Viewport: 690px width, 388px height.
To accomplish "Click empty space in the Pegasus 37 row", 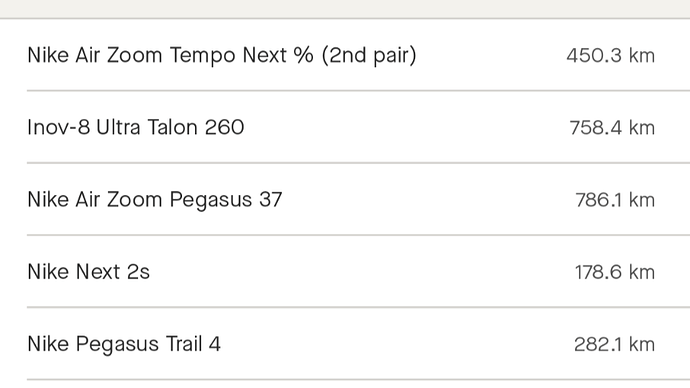I will (427, 200).
